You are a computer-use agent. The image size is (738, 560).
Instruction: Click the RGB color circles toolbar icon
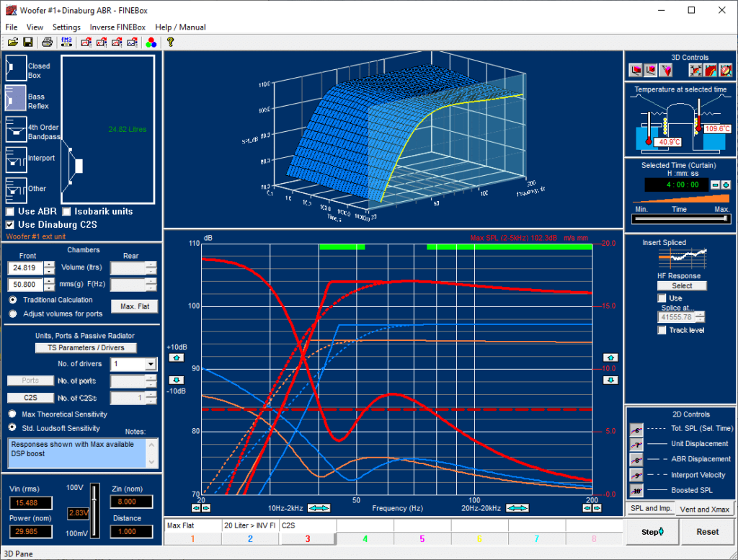pyautogui.click(x=151, y=42)
